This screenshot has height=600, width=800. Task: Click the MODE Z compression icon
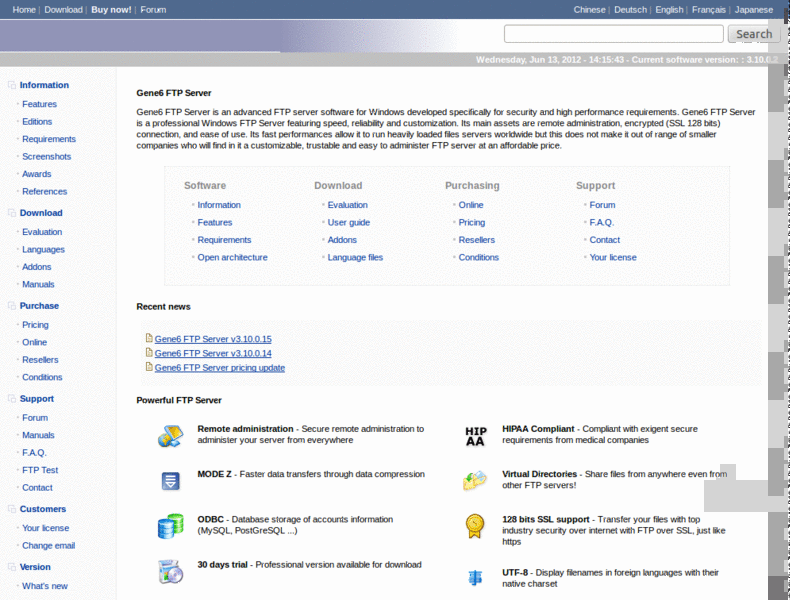170,481
